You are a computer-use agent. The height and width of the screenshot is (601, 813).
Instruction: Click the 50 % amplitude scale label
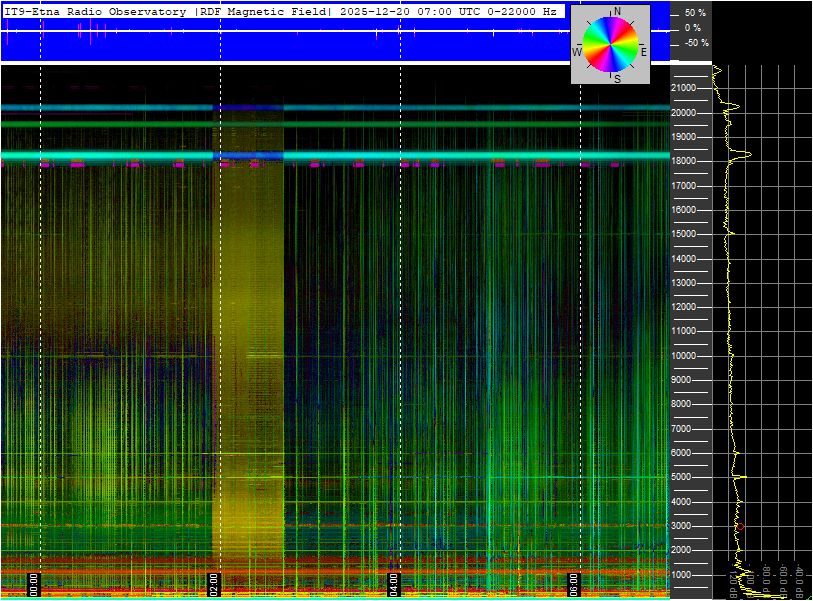(695, 12)
